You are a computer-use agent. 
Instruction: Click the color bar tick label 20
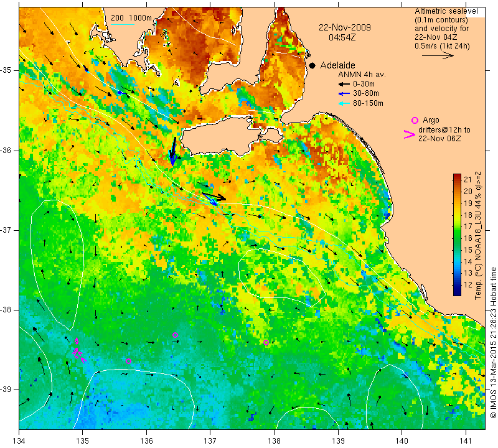pos(468,191)
